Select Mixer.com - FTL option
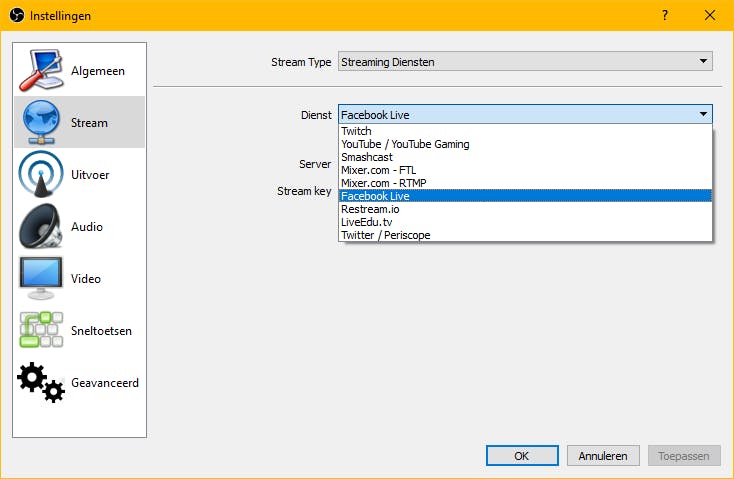Image resolution: width=734 pixels, height=479 pixels. (525, 170)
